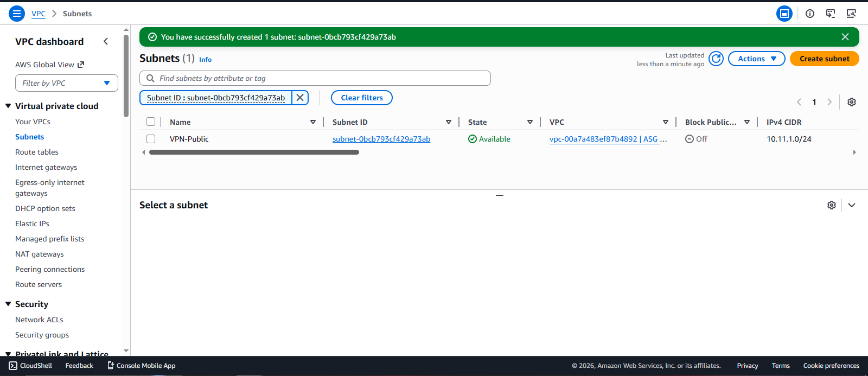Sort by Subnet ID column arrow
The height and width of the screenshot is (376, 868).
click(x=449, y=122)
